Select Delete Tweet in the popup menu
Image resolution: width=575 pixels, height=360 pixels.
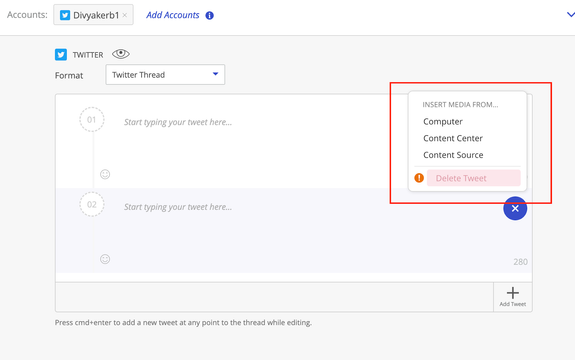point(473,178)
